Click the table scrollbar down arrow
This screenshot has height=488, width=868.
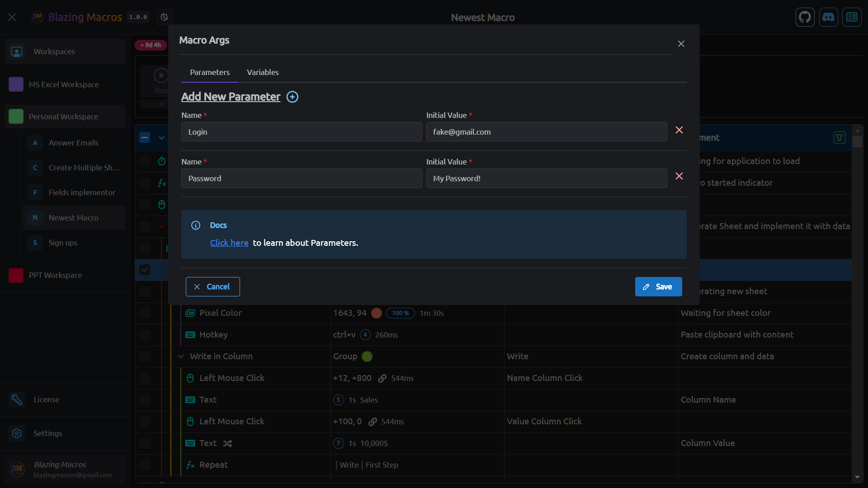click(857, 477)
